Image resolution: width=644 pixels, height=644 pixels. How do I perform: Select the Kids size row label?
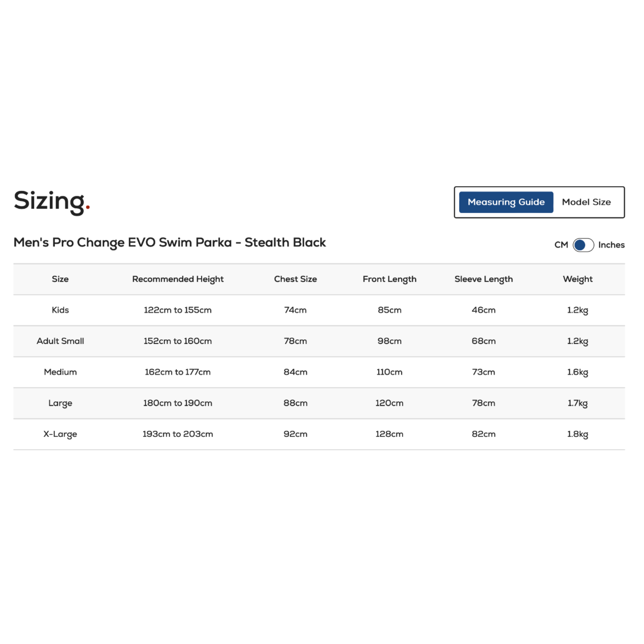click(60, 310)
